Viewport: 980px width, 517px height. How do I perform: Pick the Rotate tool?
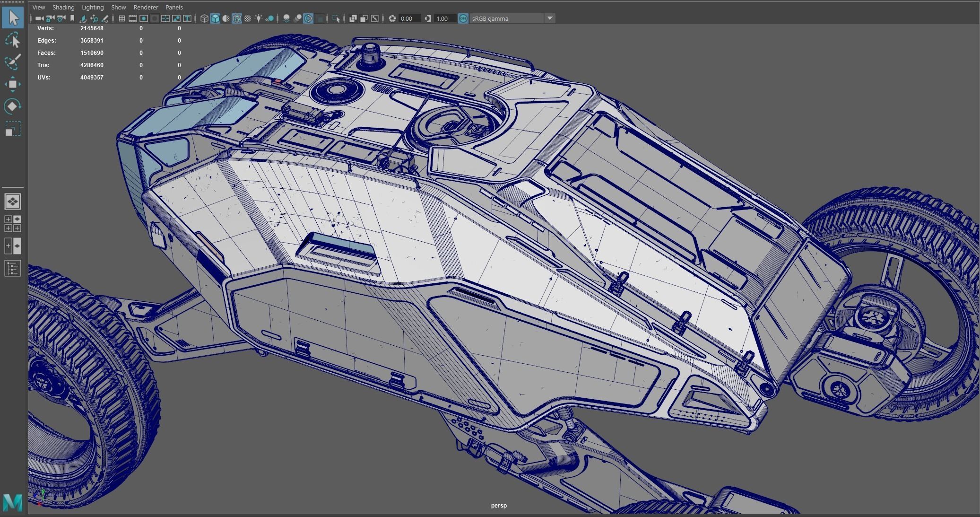13,106
